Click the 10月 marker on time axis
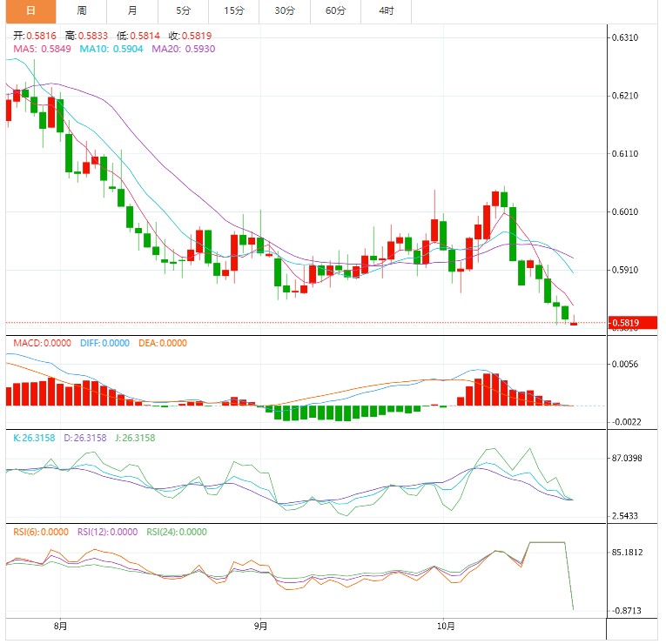Image resolution: width=666 pixels, height=644 pixels. [444, 625]
